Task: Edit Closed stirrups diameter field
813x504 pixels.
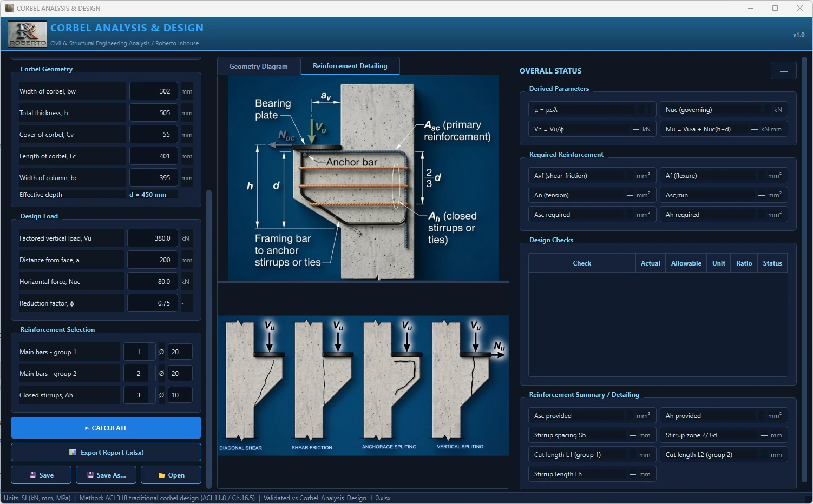Action: [x=180, y=395]
